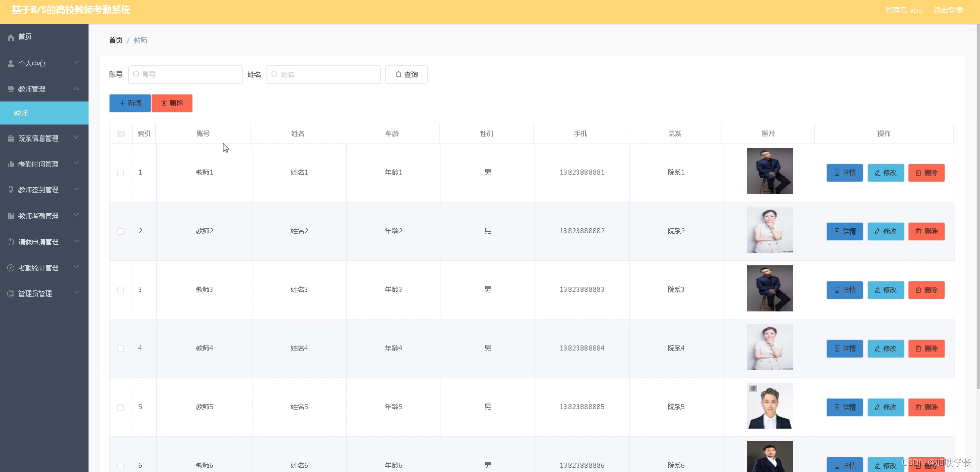This screenshot has height=472, width=980.
Task: Click the 个人中心 user icon
Action: click(x=10, y=63)
